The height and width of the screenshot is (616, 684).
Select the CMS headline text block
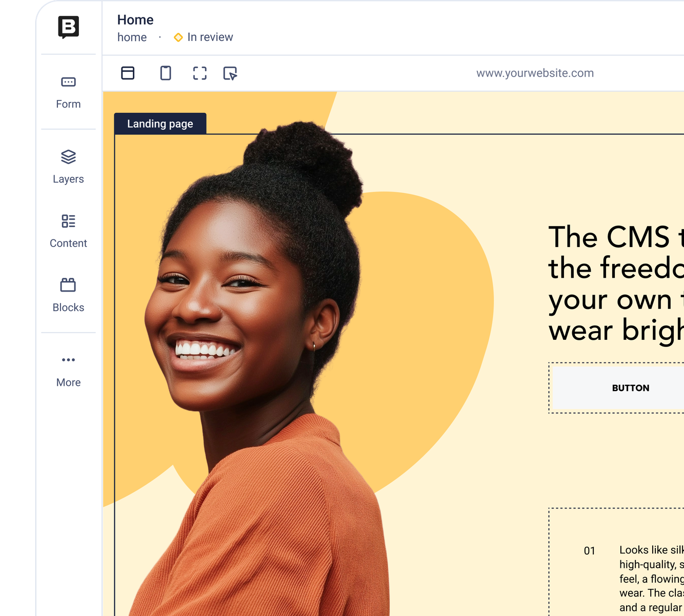(616, 283)
